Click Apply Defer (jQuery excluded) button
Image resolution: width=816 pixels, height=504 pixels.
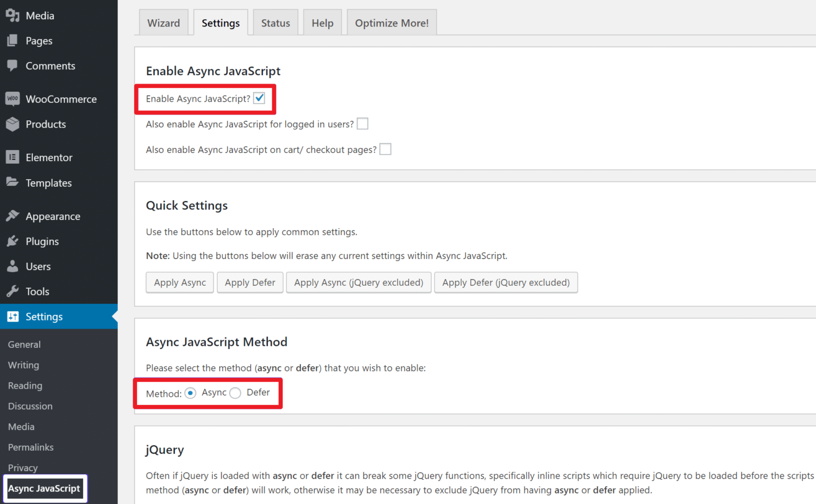(x=505, y=283)
